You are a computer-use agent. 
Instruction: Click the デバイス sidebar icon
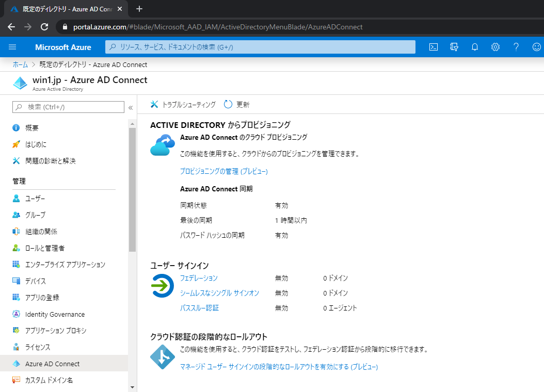[x=16, y=281]
